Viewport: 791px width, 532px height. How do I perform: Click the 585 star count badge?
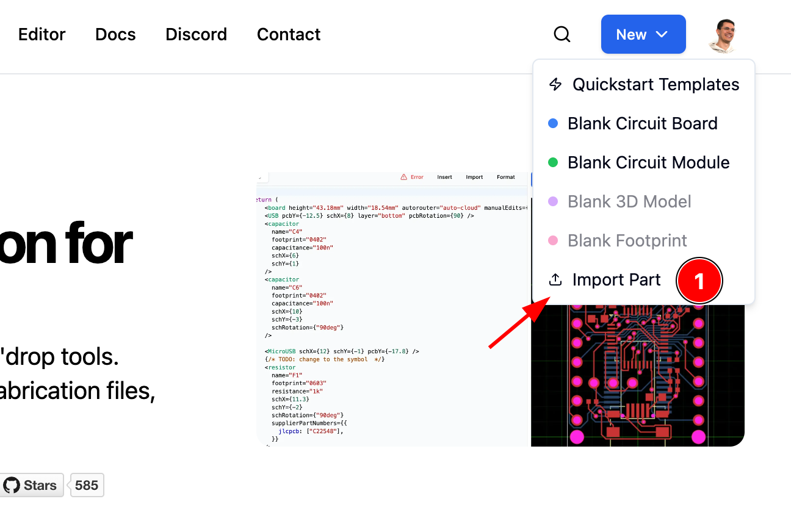[x=87, y=486]
